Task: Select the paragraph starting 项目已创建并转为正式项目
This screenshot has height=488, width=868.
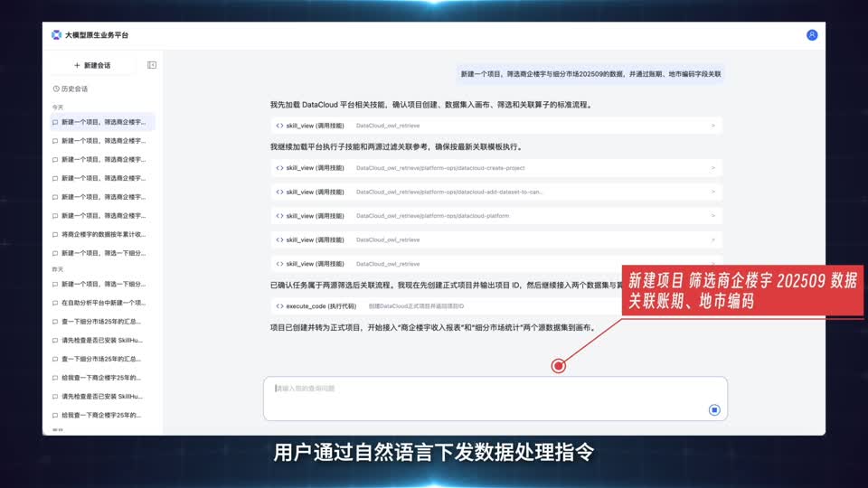Action: coord(434,327)
